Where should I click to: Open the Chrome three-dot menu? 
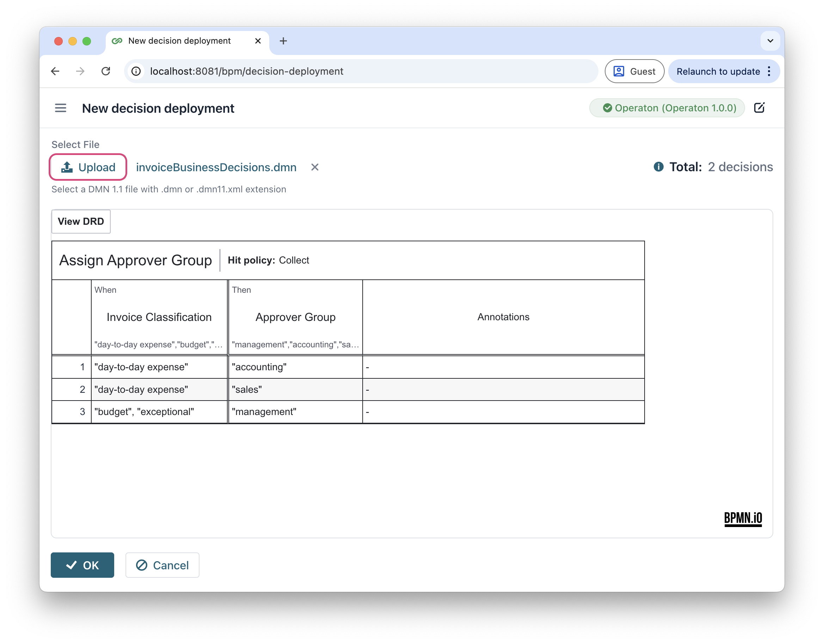769,71
